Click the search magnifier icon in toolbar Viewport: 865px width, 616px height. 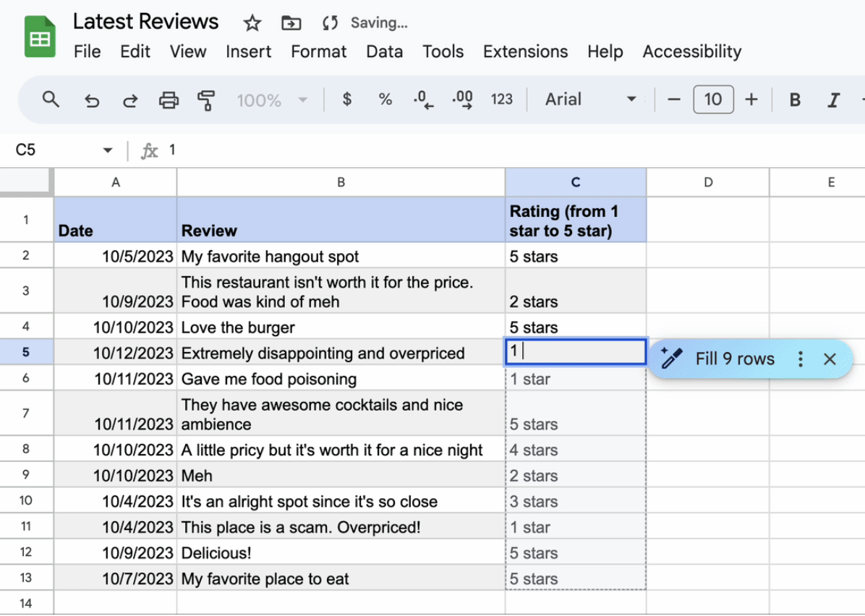coord(51,99)
